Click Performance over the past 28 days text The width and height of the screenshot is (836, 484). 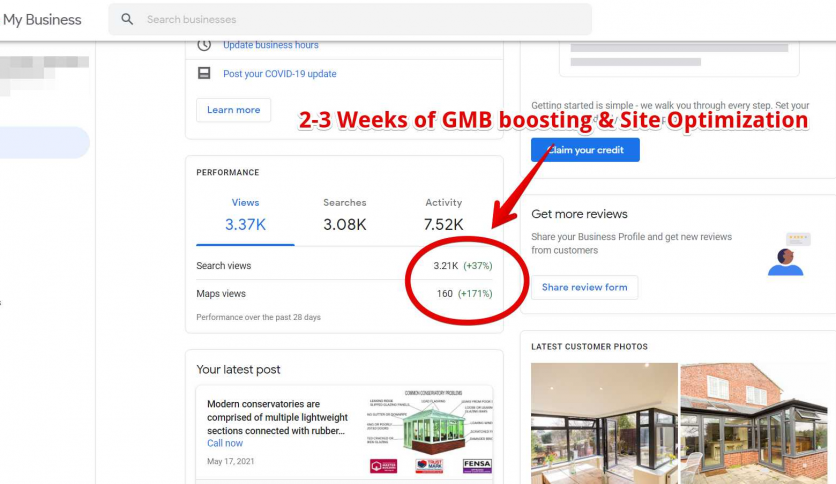click(x=259, y=317)
